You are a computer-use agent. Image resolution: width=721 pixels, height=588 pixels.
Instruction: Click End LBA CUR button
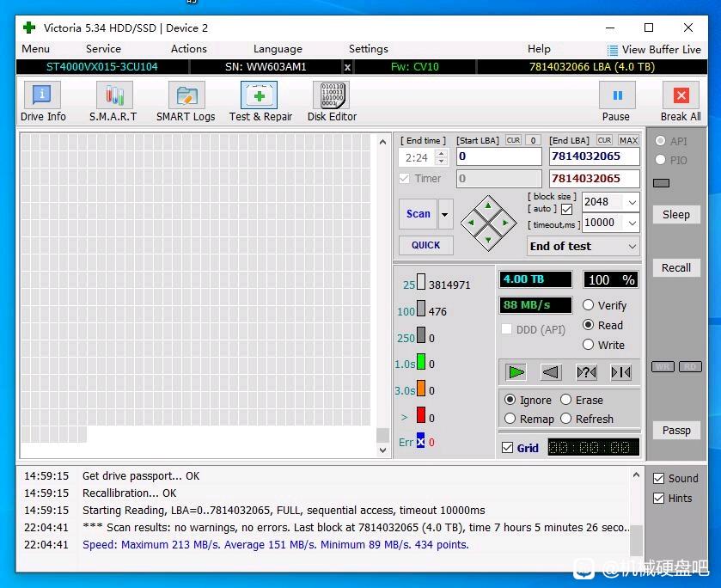(604, 140)
